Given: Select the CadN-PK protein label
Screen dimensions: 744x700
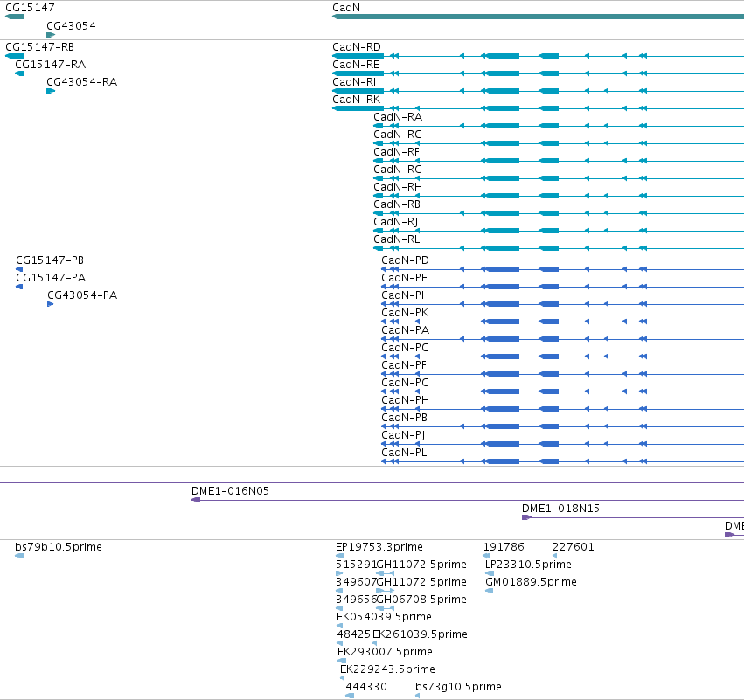Looking at the screenshot, I should coord(405,313).
